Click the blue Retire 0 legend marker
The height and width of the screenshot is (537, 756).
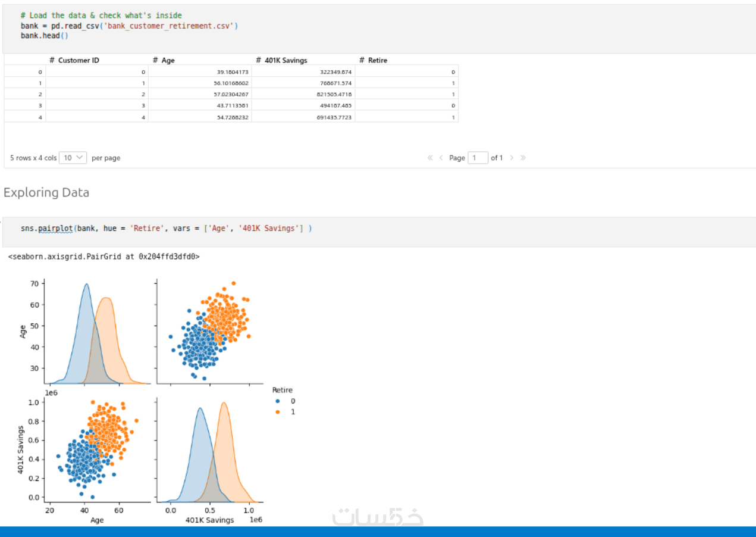[x=277, y=401]
